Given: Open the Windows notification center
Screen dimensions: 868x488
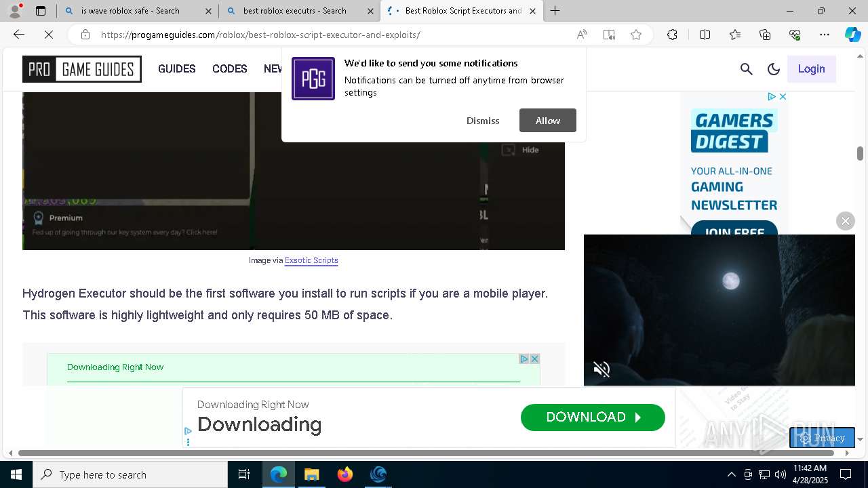Looking at the screenshot, I should 846,474.
